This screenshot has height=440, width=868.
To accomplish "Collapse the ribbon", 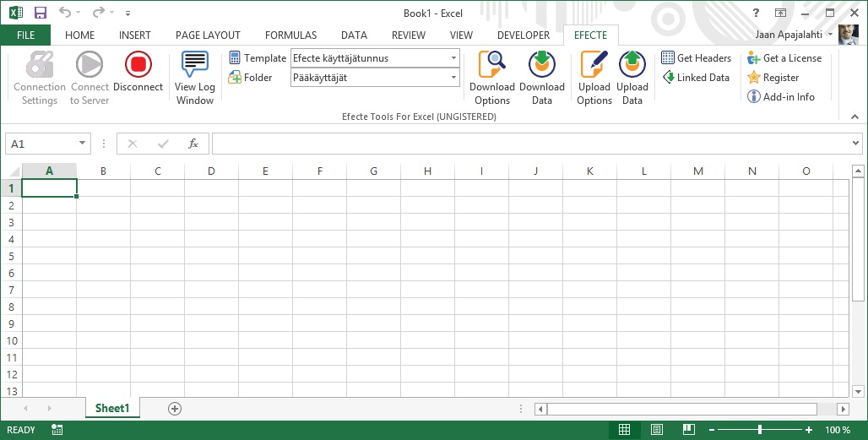I will click(x=854, y=117).
